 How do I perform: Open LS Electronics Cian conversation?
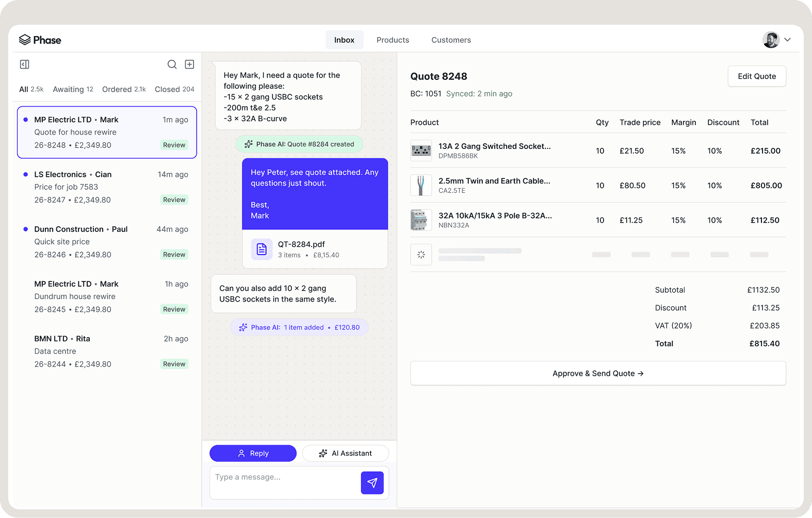[x=107, y=187]
